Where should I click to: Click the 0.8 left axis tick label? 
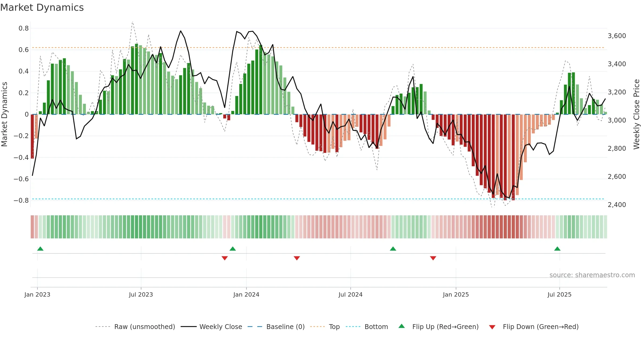(24, 28)
